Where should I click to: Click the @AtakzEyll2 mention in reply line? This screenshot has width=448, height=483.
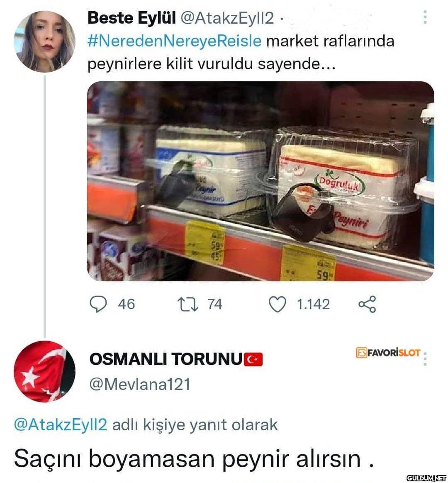pyautogui.click(x=61, y=425)
